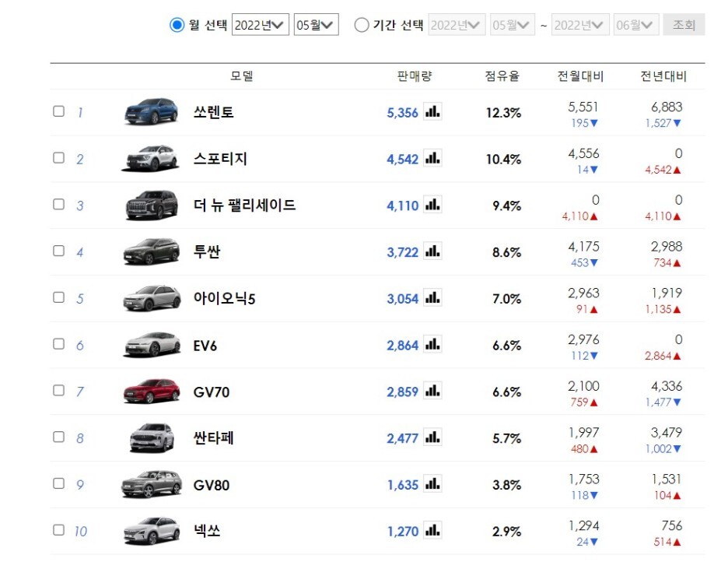Click the 조회 search button
728x562 pixels.
pos(684,25)
